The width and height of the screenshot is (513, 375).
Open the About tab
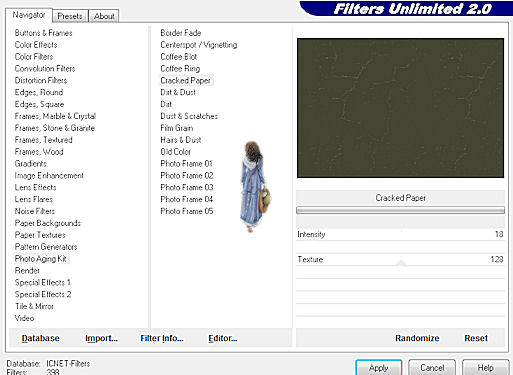click(104, 16)
